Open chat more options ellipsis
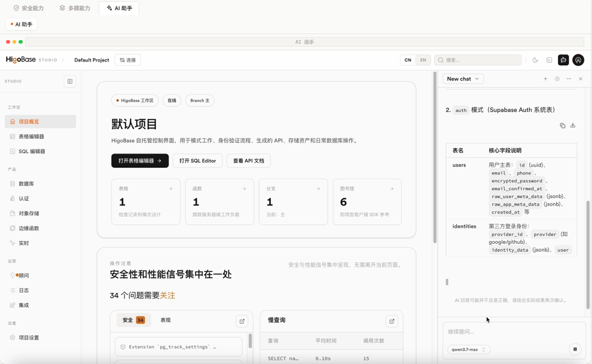 (x=569, y=79)
